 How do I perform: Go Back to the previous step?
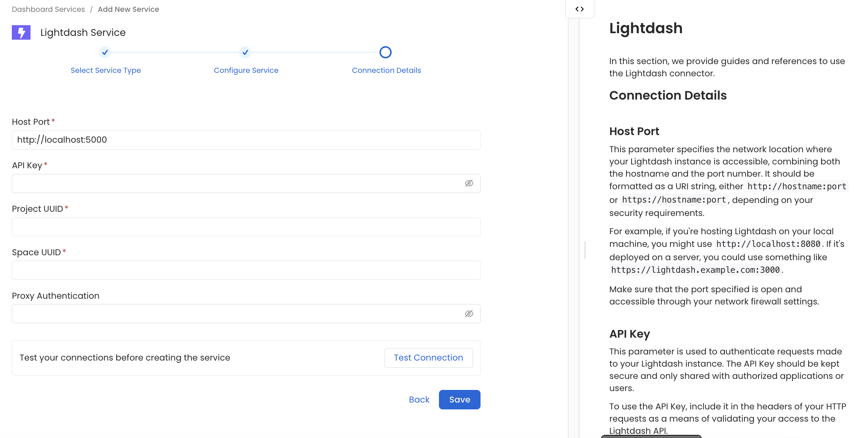pyautogui.click(x=419, y=399)
